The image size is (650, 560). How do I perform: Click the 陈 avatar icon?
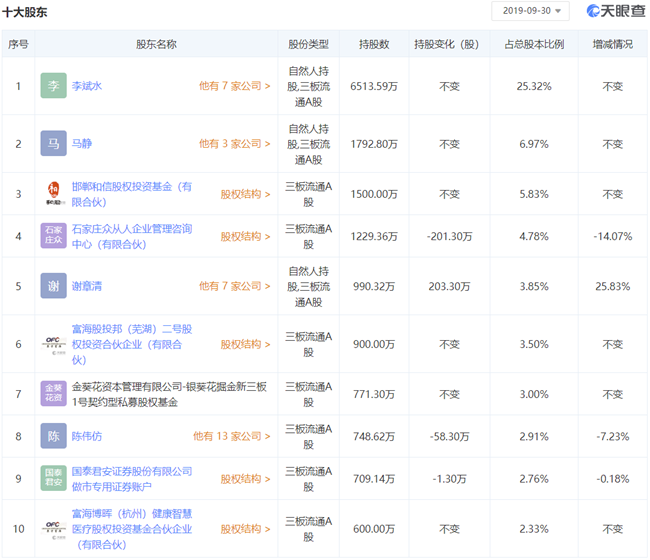click(x=53, y=436)
